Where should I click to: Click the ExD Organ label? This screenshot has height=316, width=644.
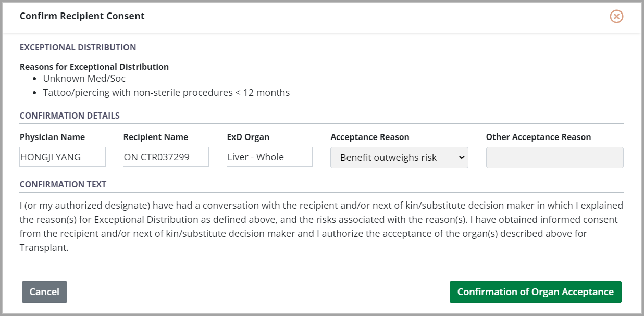tap(248, 137)
